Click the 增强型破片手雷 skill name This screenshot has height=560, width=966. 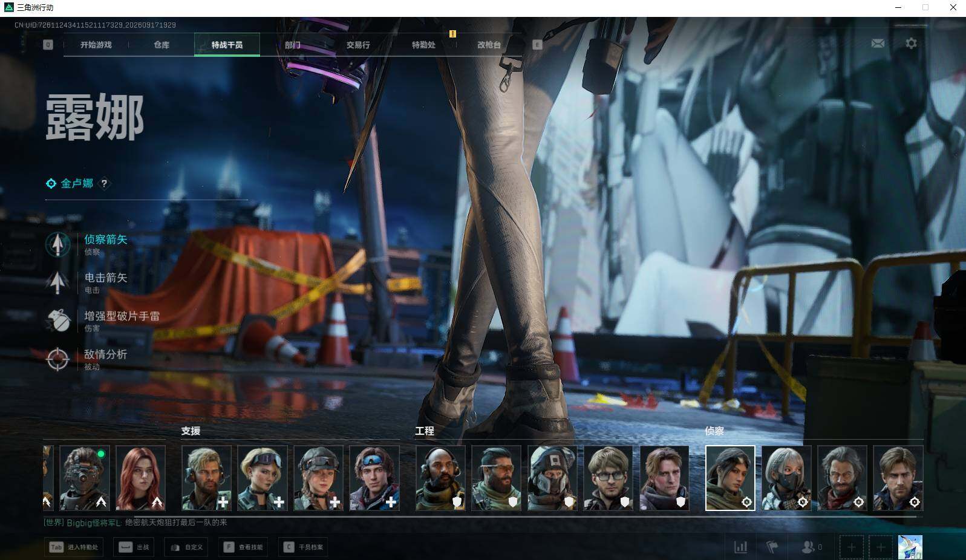click(122, 316)
